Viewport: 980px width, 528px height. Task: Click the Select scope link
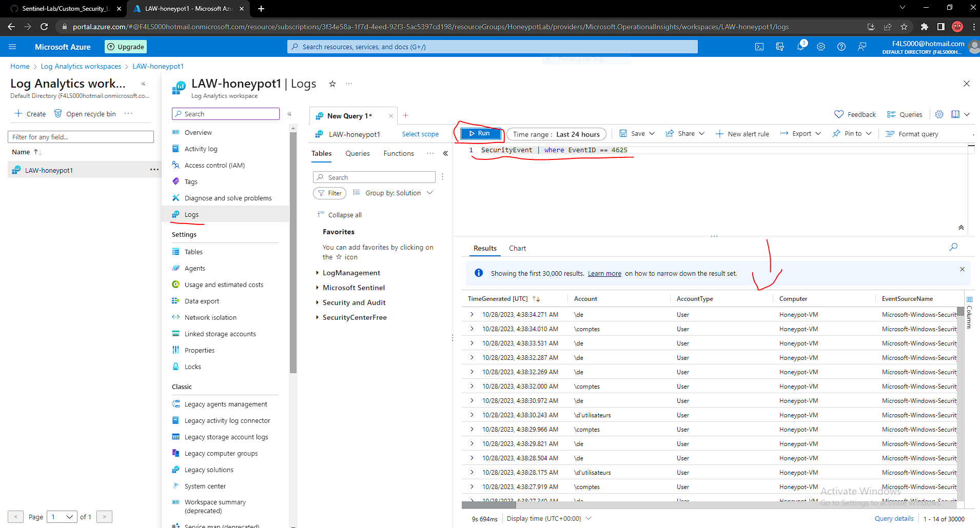coord(420,134)
